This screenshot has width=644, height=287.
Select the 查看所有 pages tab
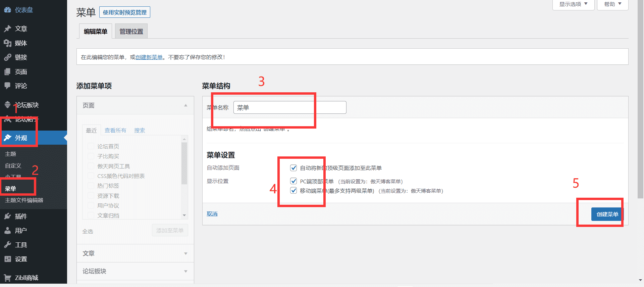coord(115,130)
